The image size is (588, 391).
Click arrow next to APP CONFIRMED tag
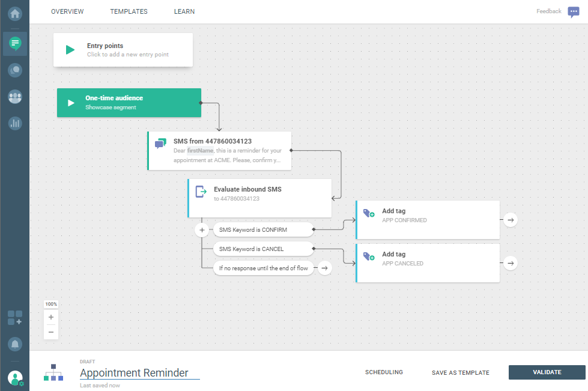[510, 220]
